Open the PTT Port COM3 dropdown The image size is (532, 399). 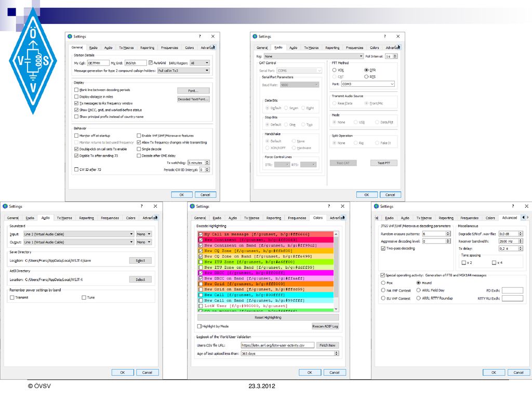point(368,84)
